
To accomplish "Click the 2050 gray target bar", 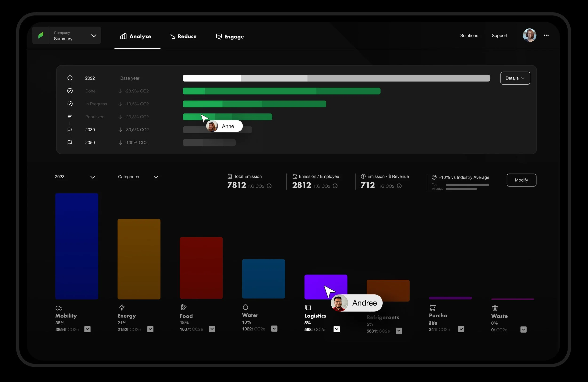I will [209, 143].
